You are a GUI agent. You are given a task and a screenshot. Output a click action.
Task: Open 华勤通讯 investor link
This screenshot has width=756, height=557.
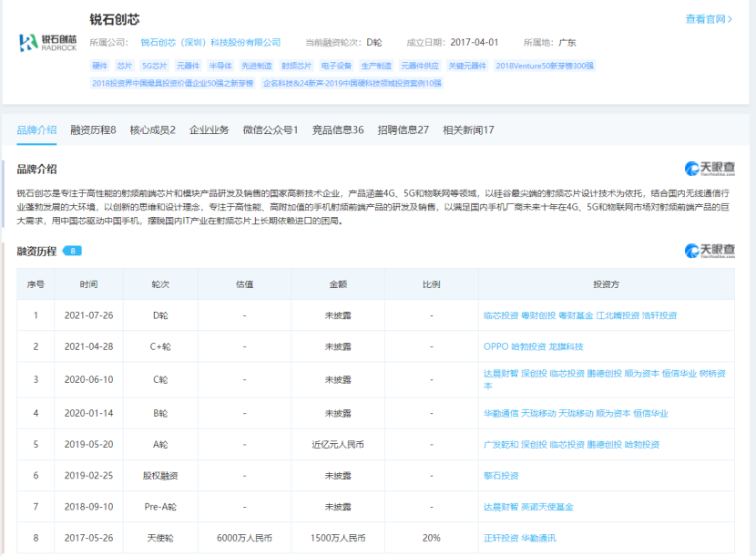pyautogui.click(x=538, y=538)
